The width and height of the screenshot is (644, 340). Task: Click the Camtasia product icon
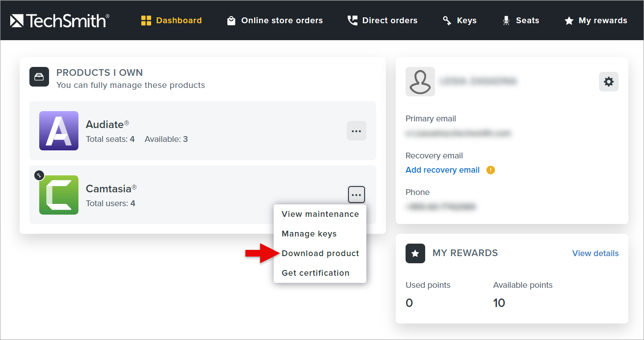point(58,195)
